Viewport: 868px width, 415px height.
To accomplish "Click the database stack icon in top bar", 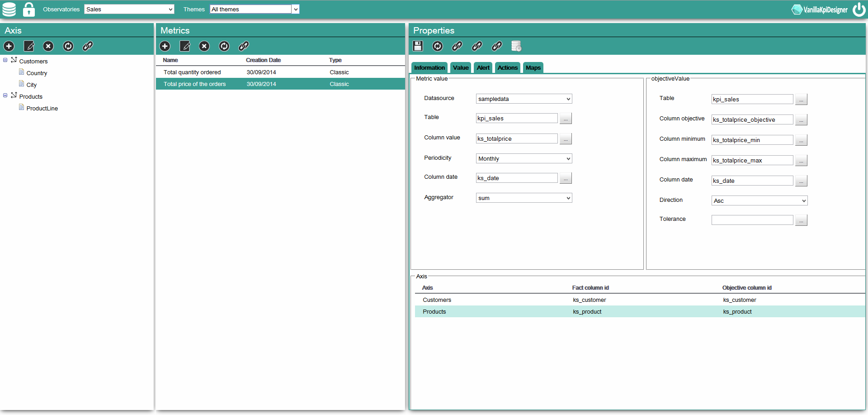I will point(9,9).
